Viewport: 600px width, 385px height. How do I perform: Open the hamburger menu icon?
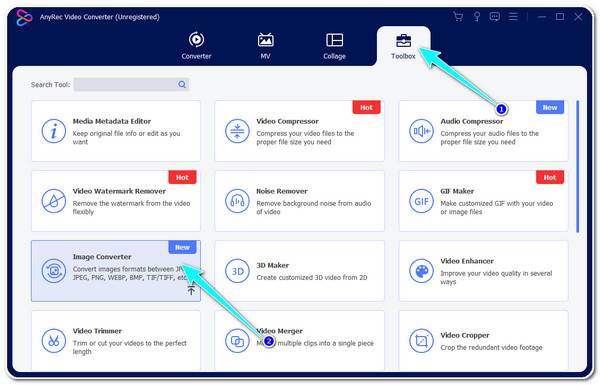[513, 16]
